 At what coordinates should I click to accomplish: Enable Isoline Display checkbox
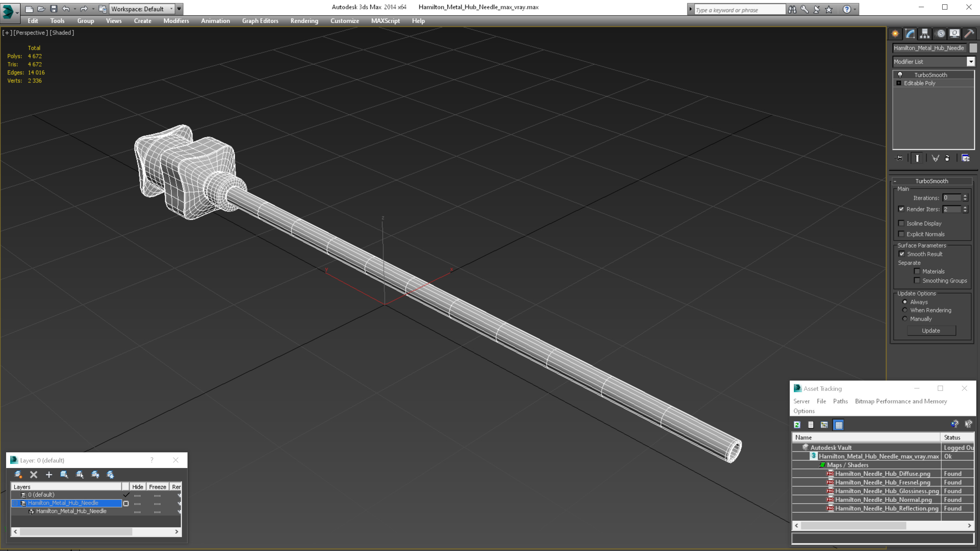(x=901, y=223)
